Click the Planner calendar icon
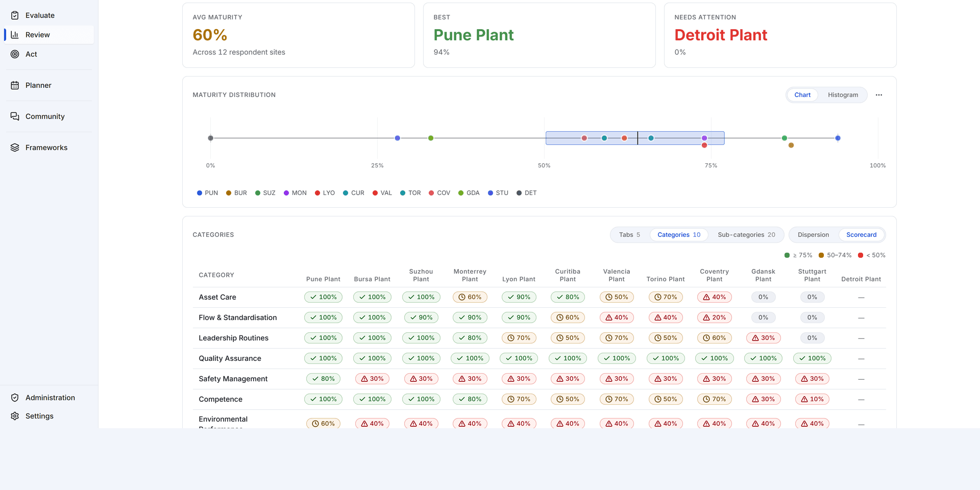 tap(15, 85)
